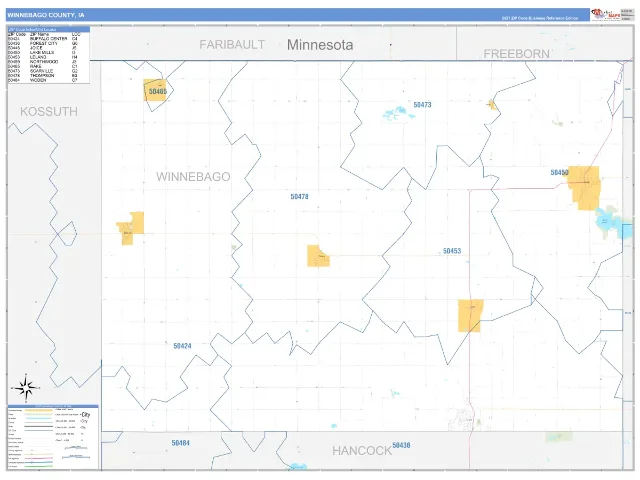Image resolution: width=640 pixels, height=480 pixels.
Task: Click the green line swatch in legend
Action: click(39, 466)
